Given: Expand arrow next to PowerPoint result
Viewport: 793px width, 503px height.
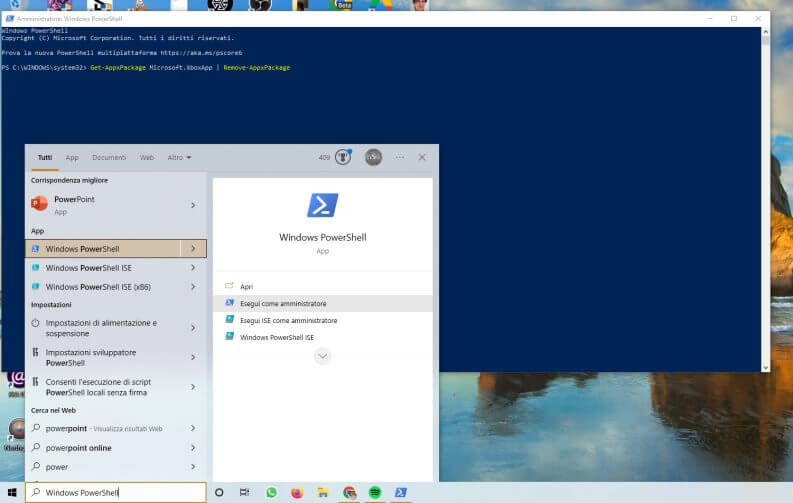Looking at the screenshot, I should click(x=193, y=205).
